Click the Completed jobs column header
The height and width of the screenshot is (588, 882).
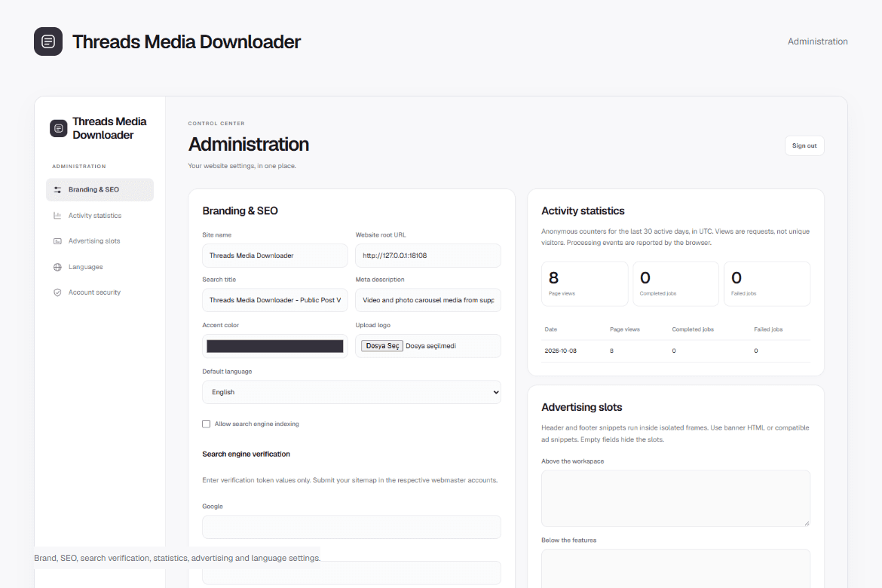(693, 329)
